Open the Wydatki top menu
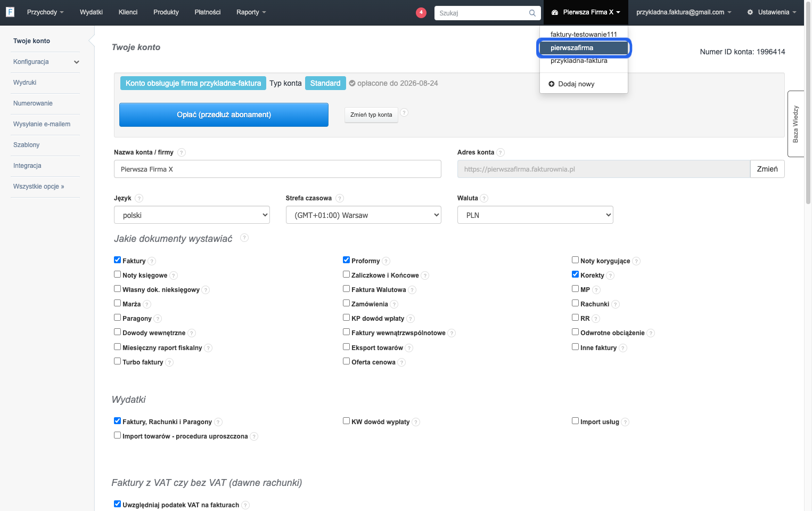 pos(91,12)
